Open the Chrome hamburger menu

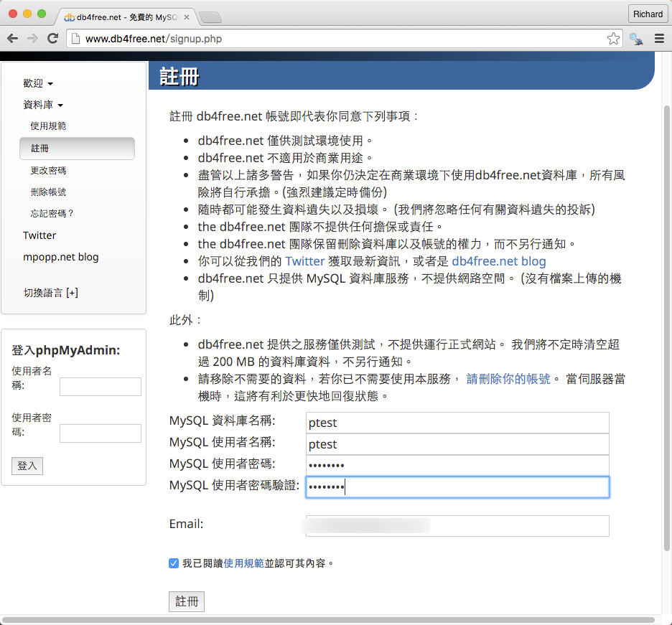click(660, 39)
